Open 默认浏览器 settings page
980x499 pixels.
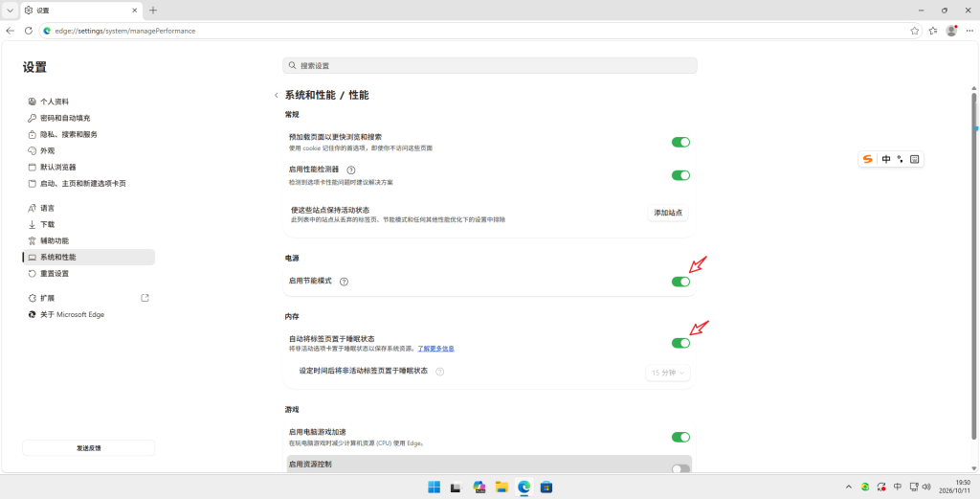tap(88, 167)
